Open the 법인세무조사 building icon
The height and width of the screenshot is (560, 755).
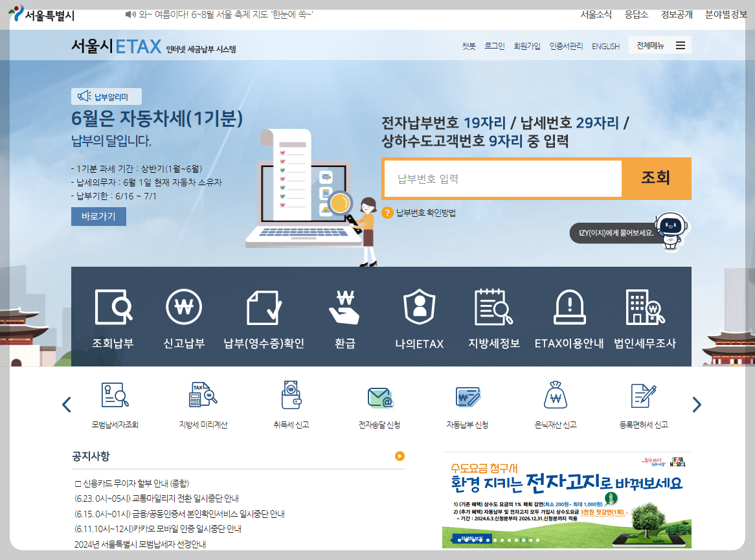point(645,307)
